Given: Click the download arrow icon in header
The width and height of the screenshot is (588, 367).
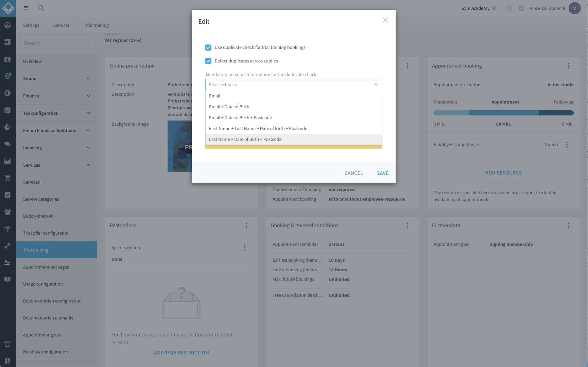Looking at the screenshot, I should point(521,8).
